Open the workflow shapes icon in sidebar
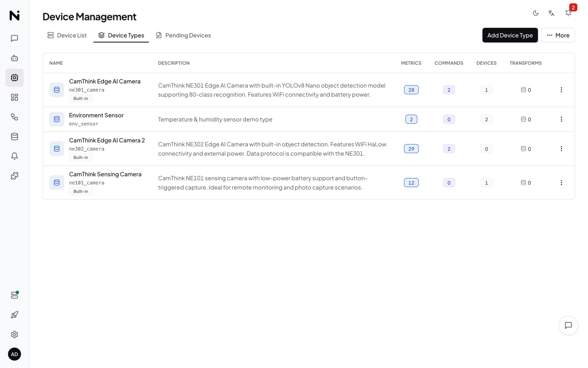The width and height of the screenshot is (588, 368). 14,117
